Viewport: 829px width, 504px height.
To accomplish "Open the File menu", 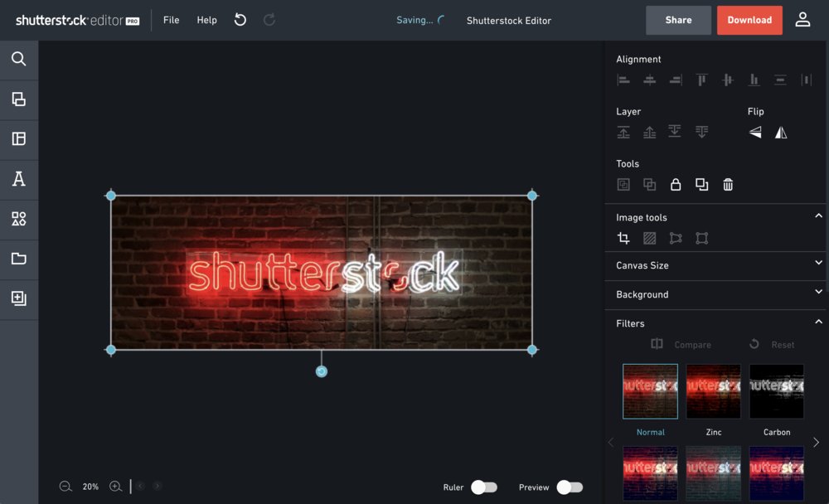I will click(172, 20).
